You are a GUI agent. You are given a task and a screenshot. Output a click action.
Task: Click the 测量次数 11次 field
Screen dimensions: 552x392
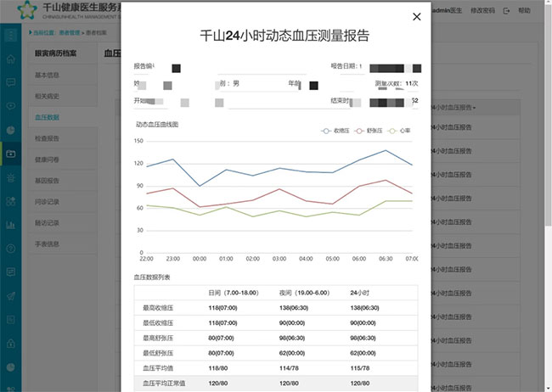tap(397, 84)
